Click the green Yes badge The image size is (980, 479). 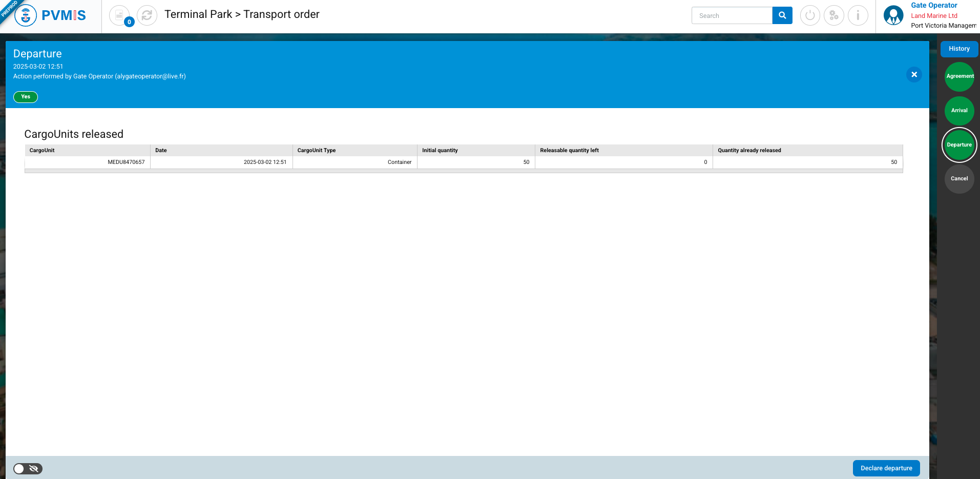tap(26, 97)
